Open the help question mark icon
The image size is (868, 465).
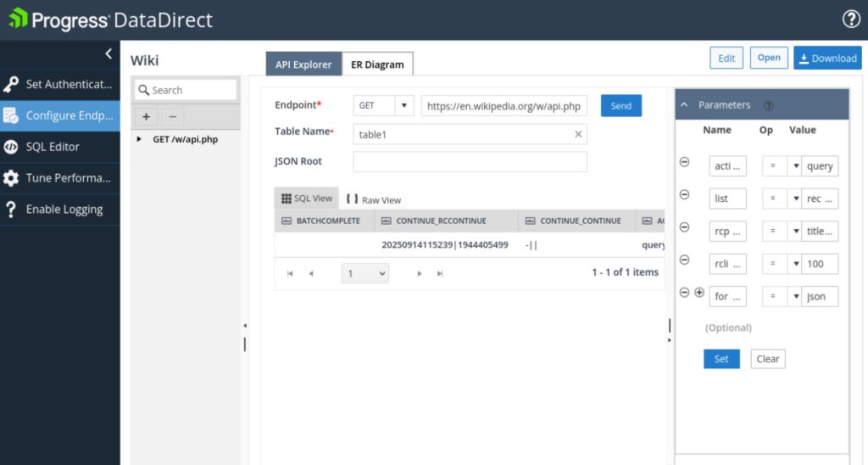pos(851,19)
